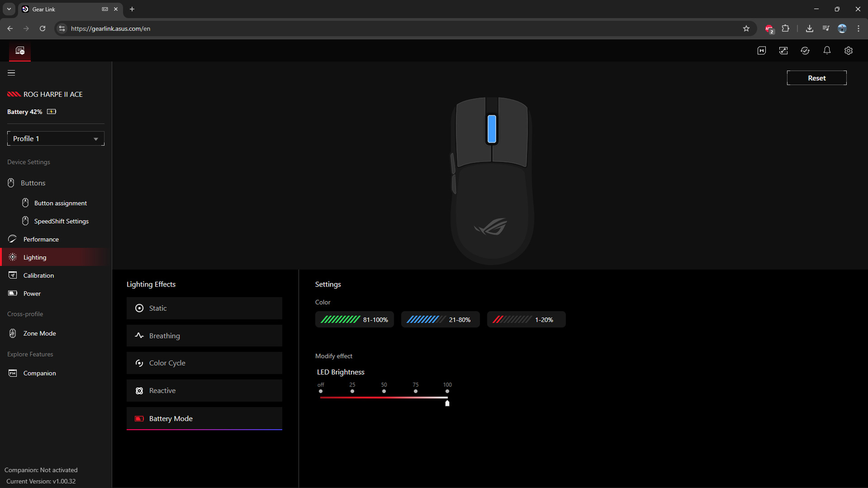Switch to the Calibration section
The width and height of the screenshot is (868, 488).
(38, 275)
